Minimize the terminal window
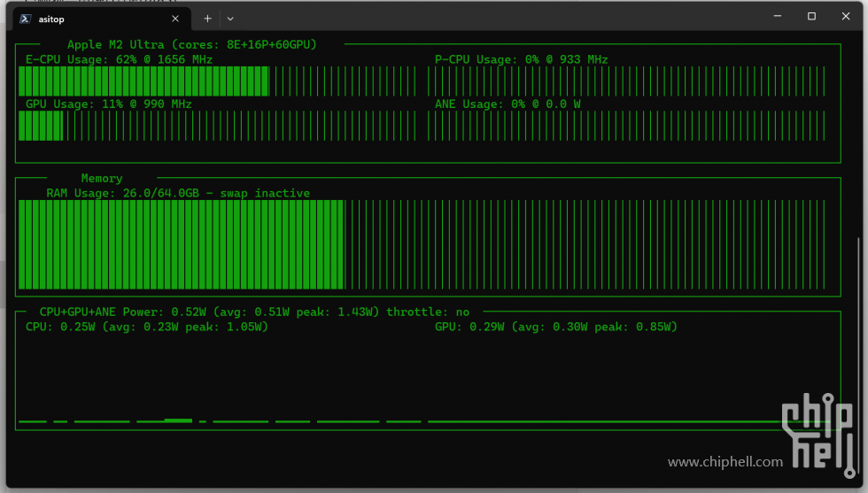868x493 pixels. pyautogui.click(x=778, y=16)
